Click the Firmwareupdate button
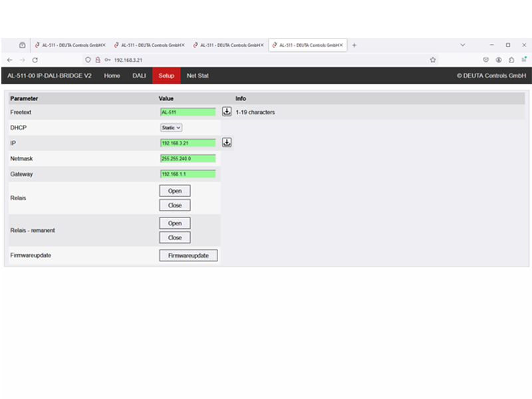 point(188,255)
